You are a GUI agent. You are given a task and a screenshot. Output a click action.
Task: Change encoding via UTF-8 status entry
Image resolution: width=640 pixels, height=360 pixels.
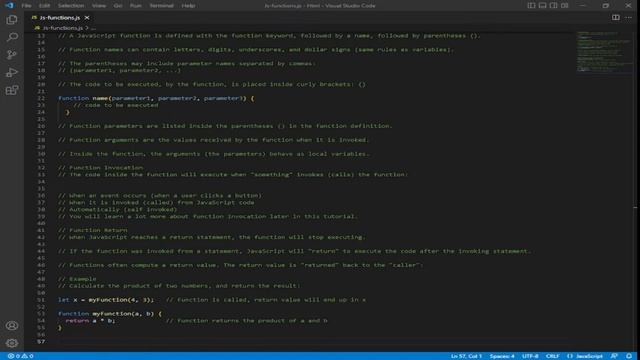pos(530,356)
